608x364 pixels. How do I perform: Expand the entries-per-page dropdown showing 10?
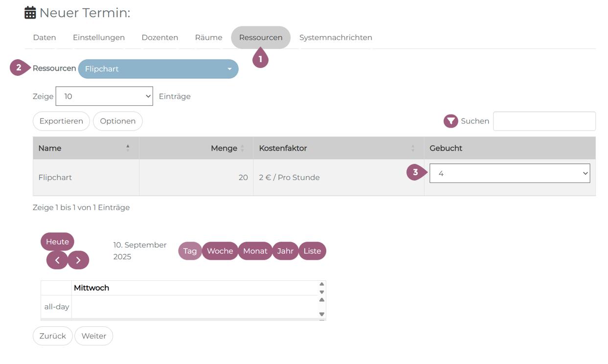(x=104, y=96)
